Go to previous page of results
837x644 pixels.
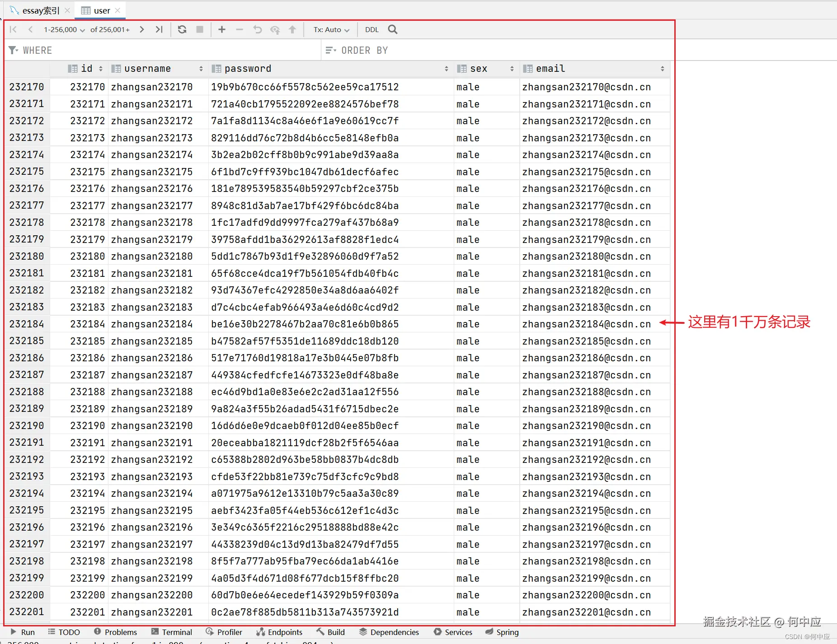click(30, 30)
